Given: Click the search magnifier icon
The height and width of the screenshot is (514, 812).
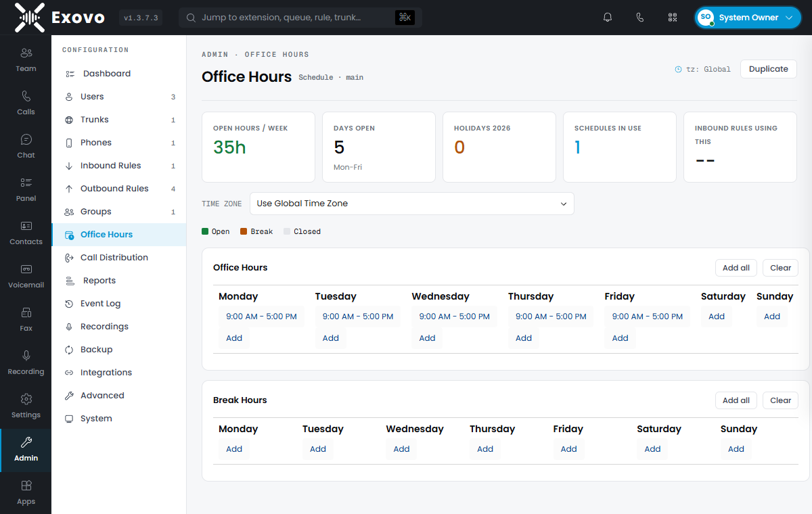Looking at the screenshot, I should coord(191,18).
